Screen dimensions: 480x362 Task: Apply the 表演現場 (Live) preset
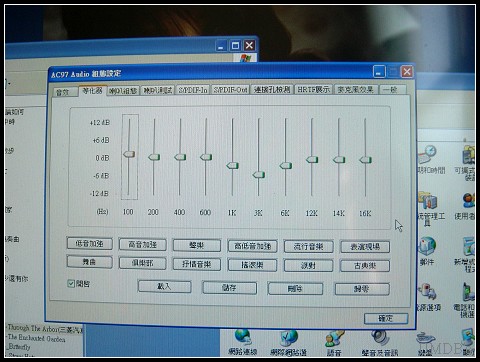point(365,247)
